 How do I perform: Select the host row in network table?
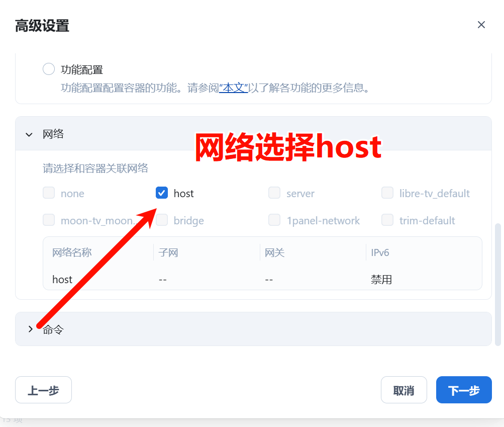point(262,279)
